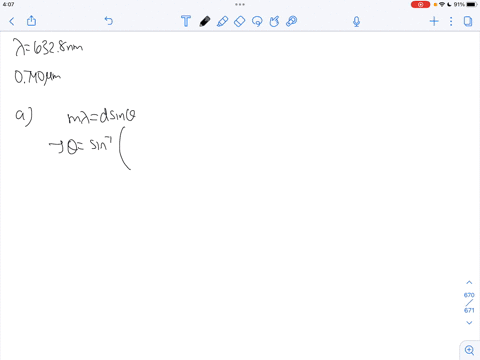Tap the handwritten lambda=632.8nm note
Viewport: 480px width, 360px height.
48,47
